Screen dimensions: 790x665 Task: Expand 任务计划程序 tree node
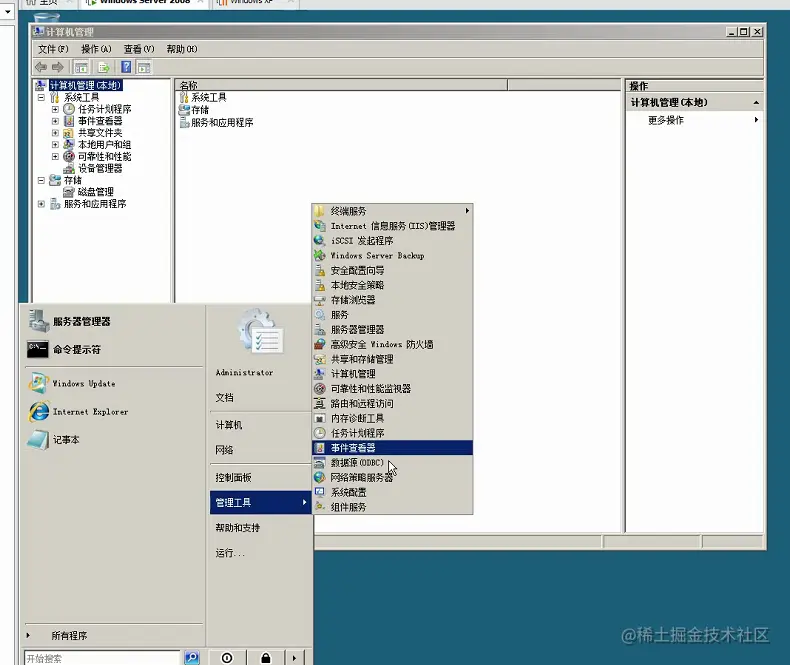coord(55,109)
